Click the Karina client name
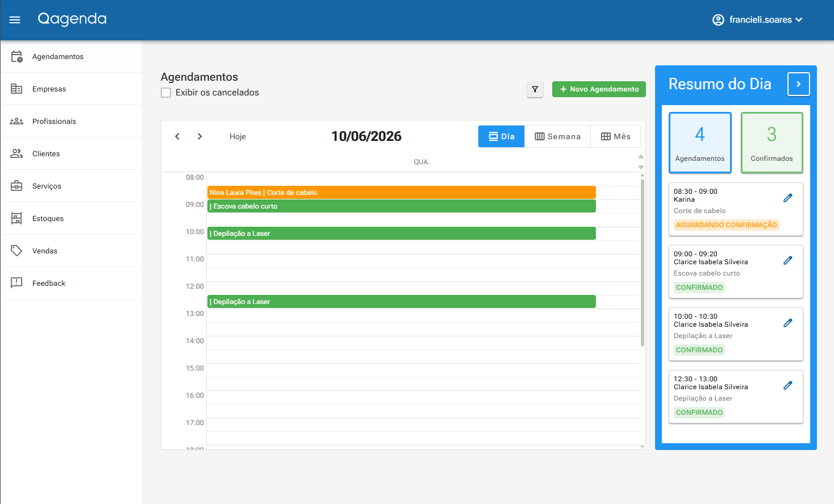This screenshot has height=504, width=834. coord(684,199)
